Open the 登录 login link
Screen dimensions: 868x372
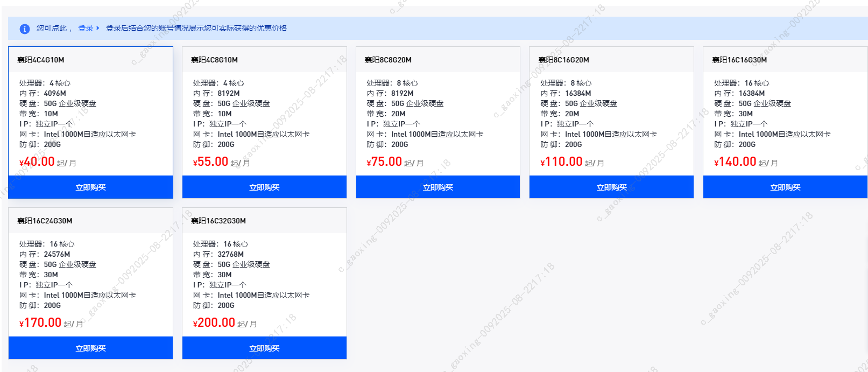point(86,28)
